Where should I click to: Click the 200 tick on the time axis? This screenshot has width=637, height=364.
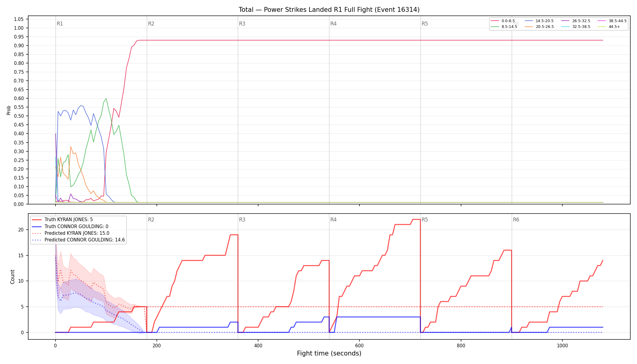click(x=157, y=345)
